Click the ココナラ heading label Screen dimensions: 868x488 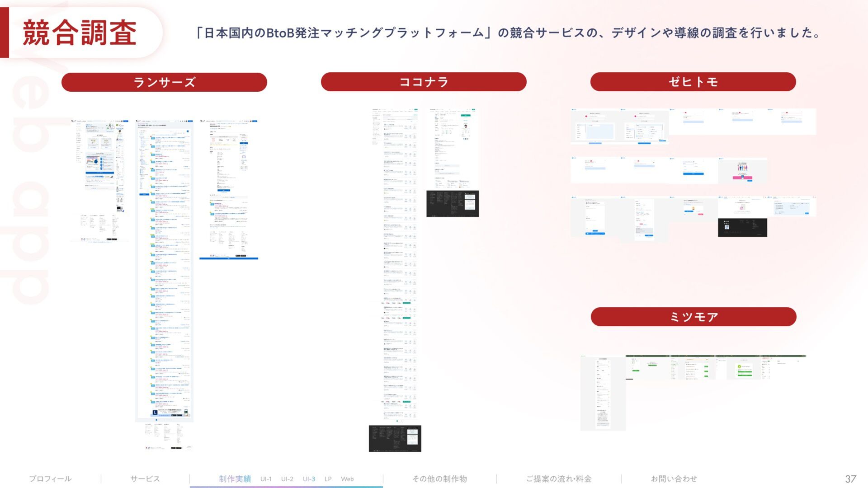tap(424, 82)
